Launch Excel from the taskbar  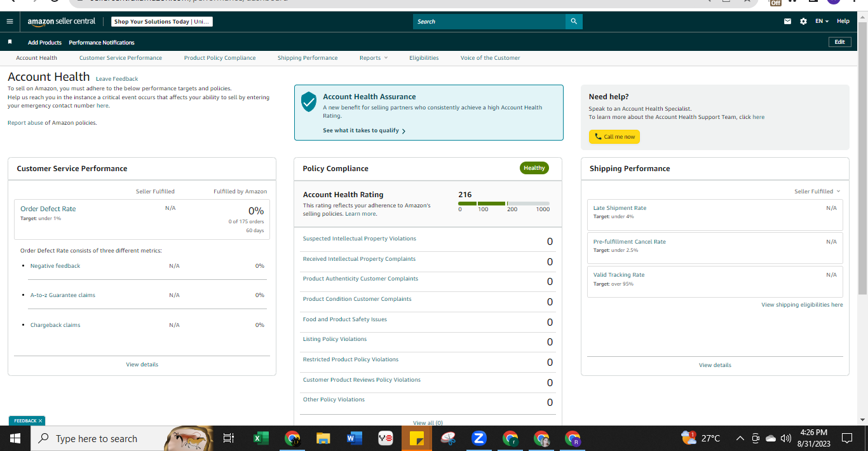[x=261, y=438]
